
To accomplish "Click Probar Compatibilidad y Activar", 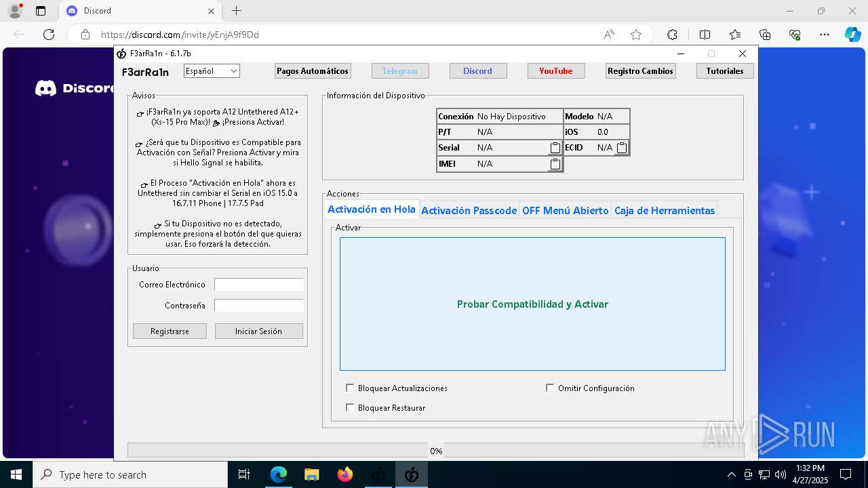I will pos(532,304).
